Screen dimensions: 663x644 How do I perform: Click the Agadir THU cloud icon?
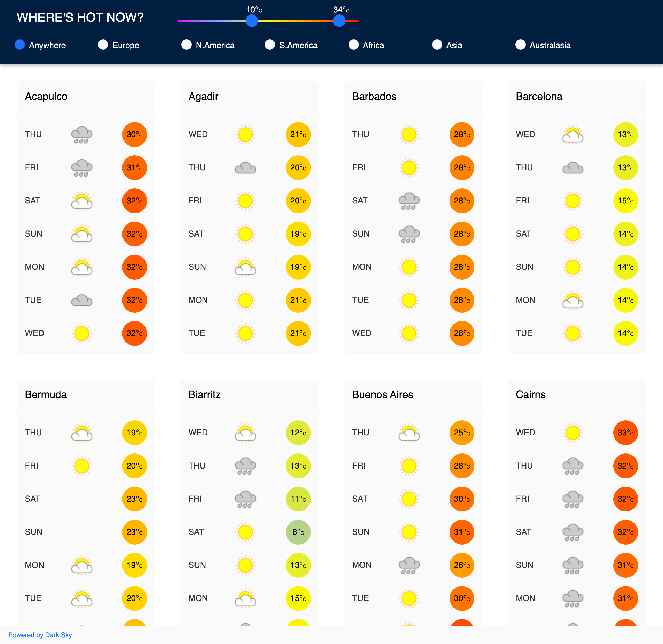click(245, 168)
